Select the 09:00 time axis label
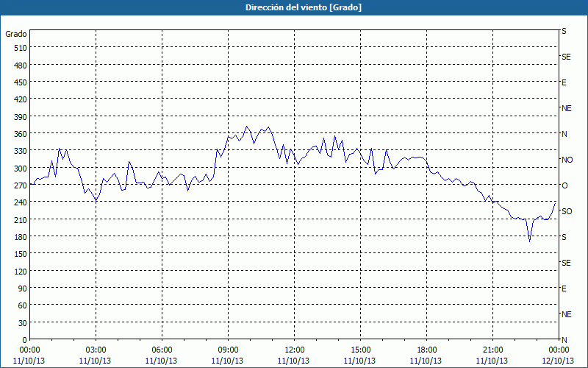This screenshot has width=588, height=368. click(x=228, y=350)
